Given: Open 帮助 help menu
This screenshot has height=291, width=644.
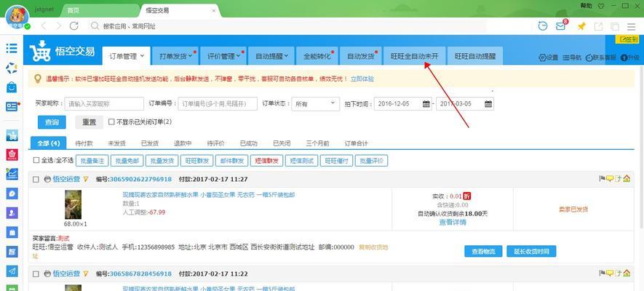Looking at the screenshot, I should click(x=586, y=5).
